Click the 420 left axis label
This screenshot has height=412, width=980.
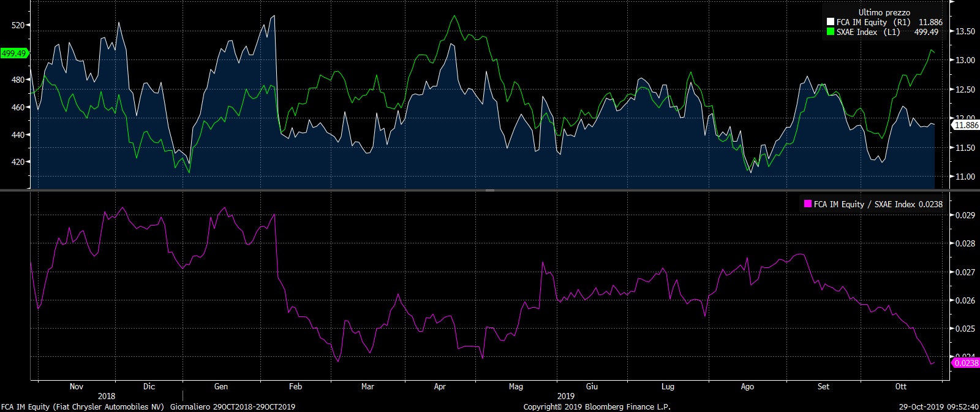[18, 162]
